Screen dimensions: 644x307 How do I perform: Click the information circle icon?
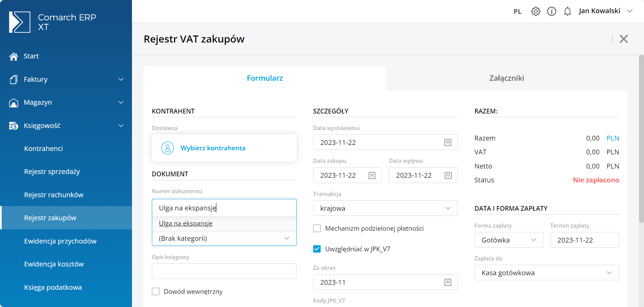tap(552, 11)
